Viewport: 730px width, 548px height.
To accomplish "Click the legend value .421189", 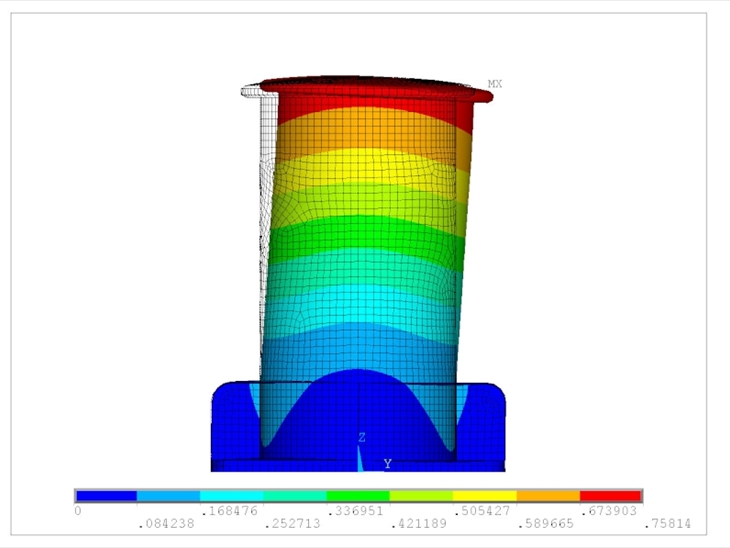I will 419,524.
